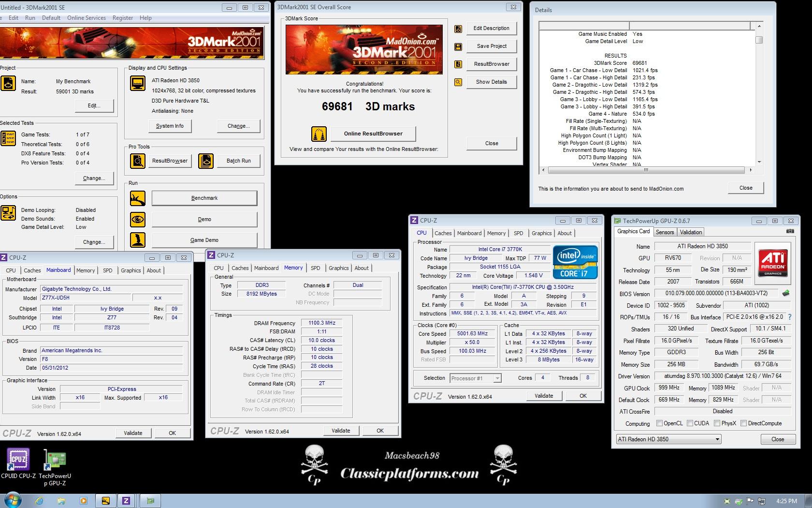Click the Details horizontal scrollbar
This screenshot has height=508, width=812.
pos(646,170)
